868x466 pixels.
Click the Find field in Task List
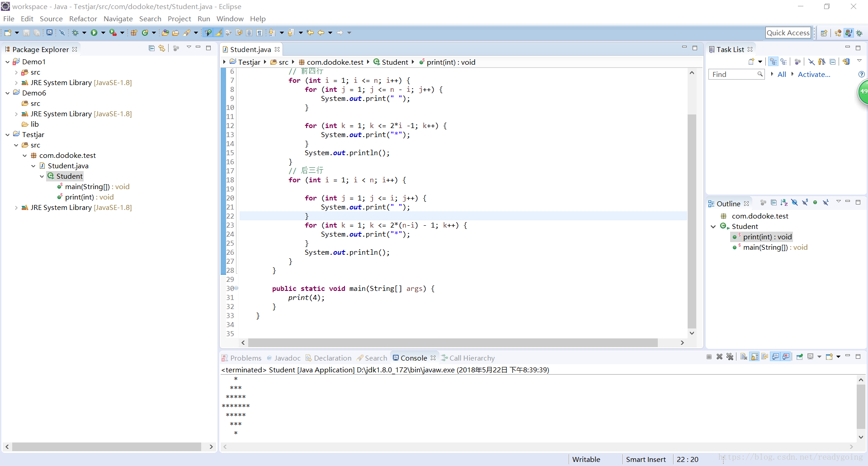point(736,74)
